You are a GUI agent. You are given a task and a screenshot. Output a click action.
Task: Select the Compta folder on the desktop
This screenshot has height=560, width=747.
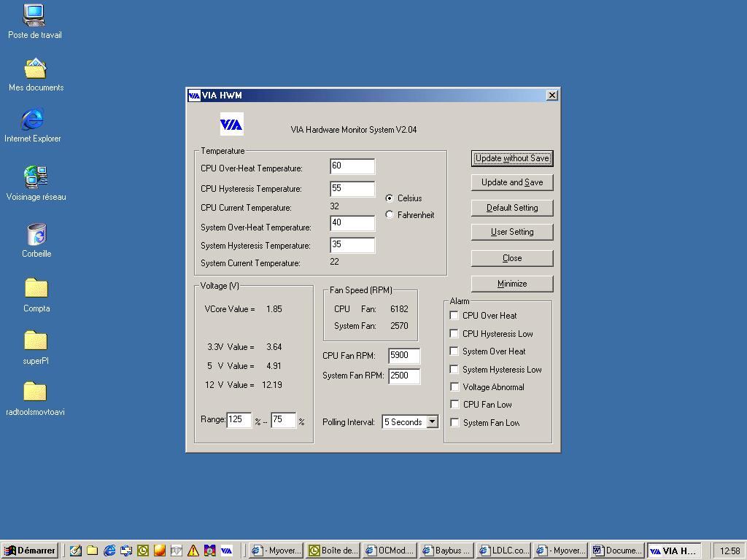[36, 289]
